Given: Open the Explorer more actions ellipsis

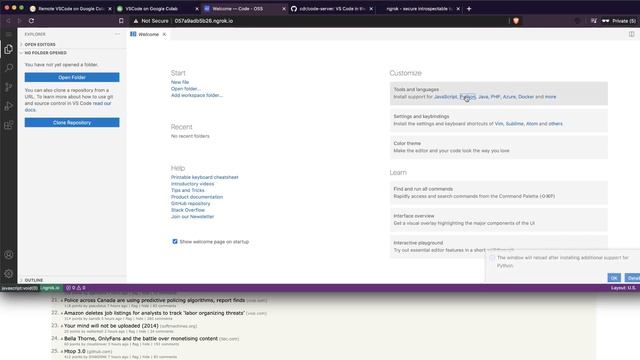Looking at the screenshot, I should coord(118,34).
